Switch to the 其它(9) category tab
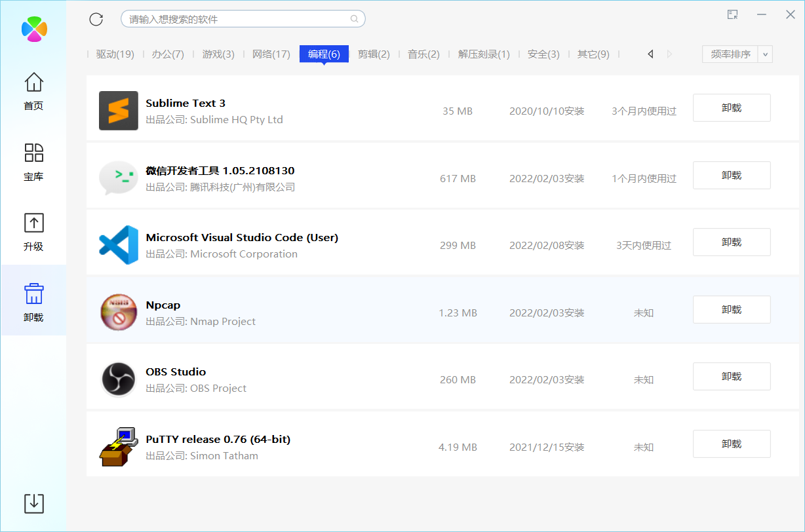The height and width of the screenshot is (532, 805). 593,54
